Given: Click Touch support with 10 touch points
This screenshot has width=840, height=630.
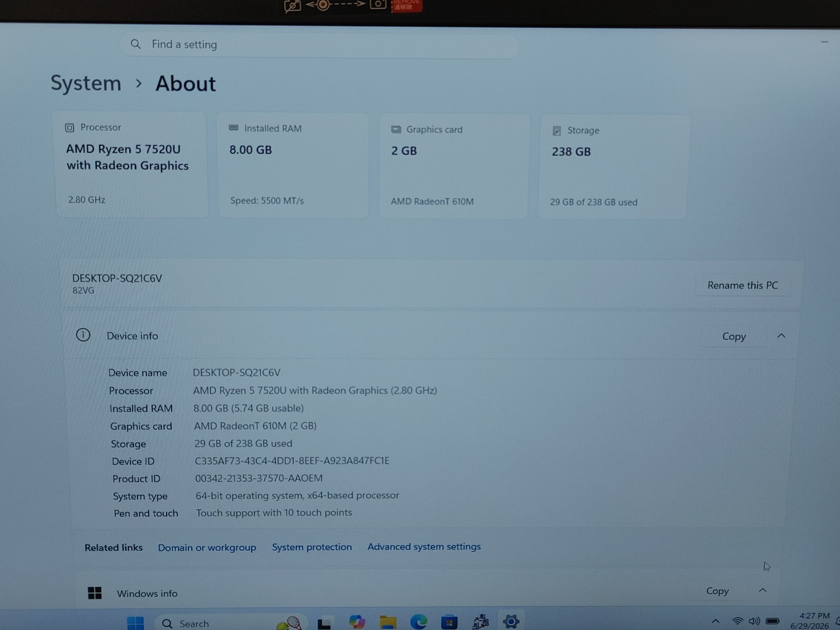Looking at the screenshot, I should coord(274,512).
